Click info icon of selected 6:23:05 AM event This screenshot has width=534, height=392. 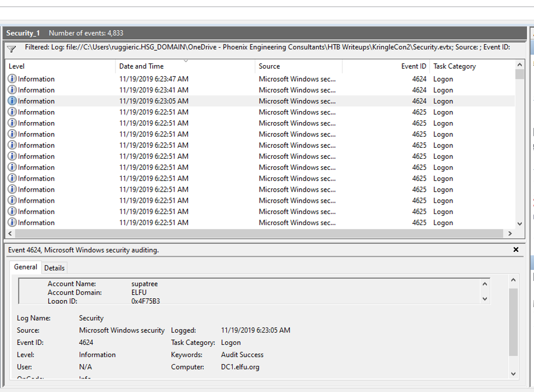tap(12, 101)
